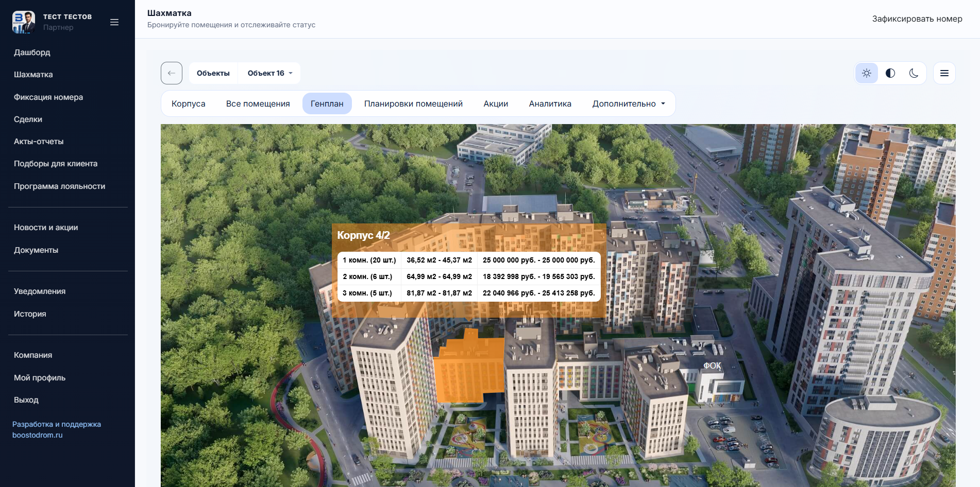
Task: Open the Объект 16 dropdown
Action: (x=269, y=73)
